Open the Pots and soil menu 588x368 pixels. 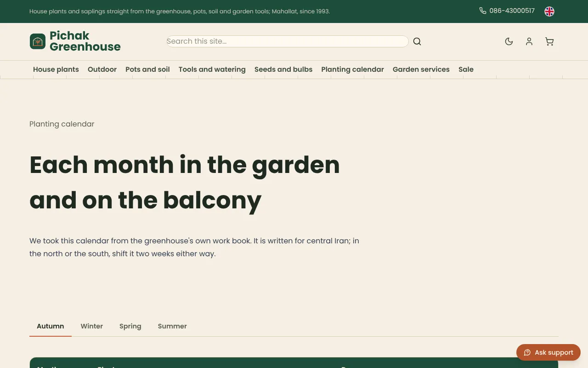tap(147, 69)
